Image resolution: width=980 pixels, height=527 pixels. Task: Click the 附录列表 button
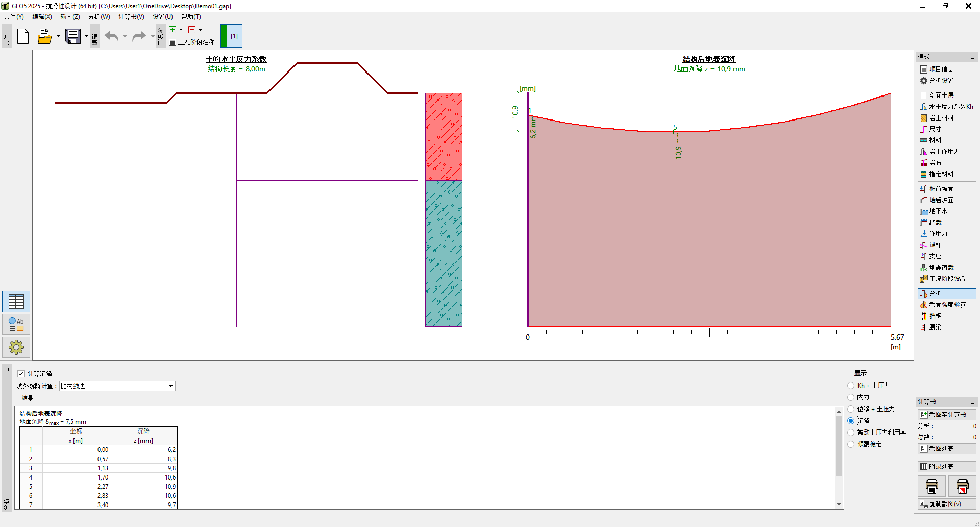[947, 466]
